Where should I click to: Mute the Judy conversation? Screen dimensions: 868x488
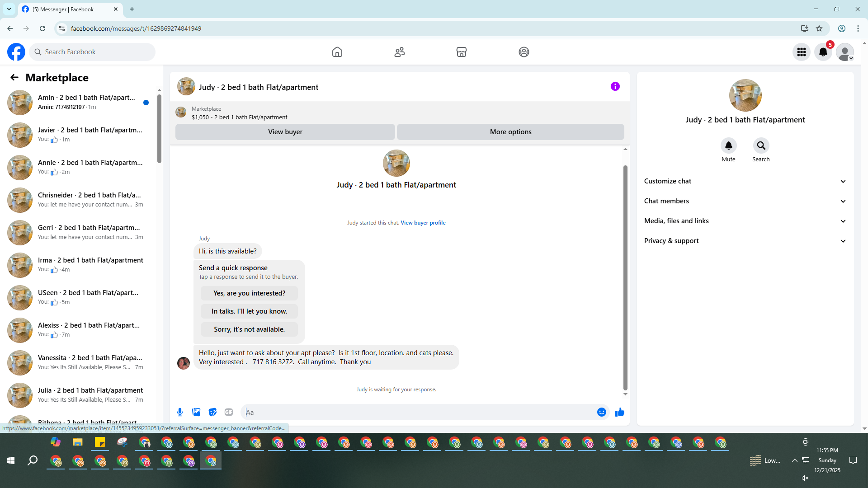(728, 145)
